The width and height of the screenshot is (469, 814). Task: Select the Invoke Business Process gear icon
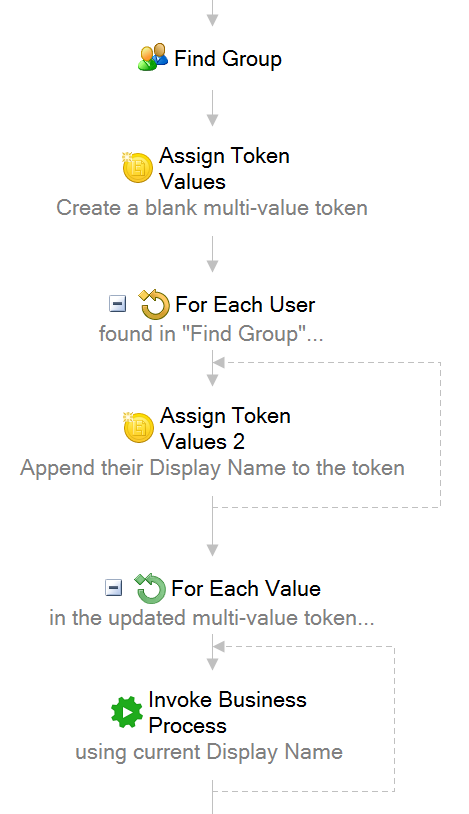[x=127, y=712]
